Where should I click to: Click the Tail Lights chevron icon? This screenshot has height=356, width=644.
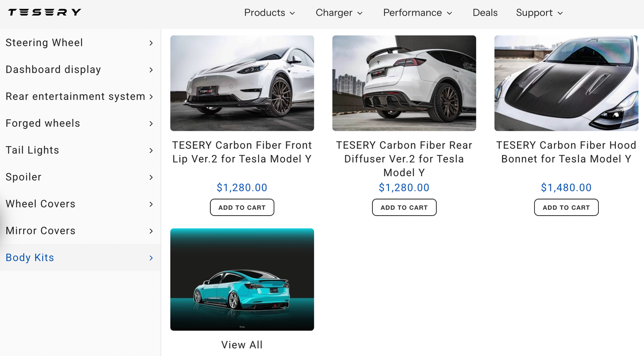tap(151, 150)
